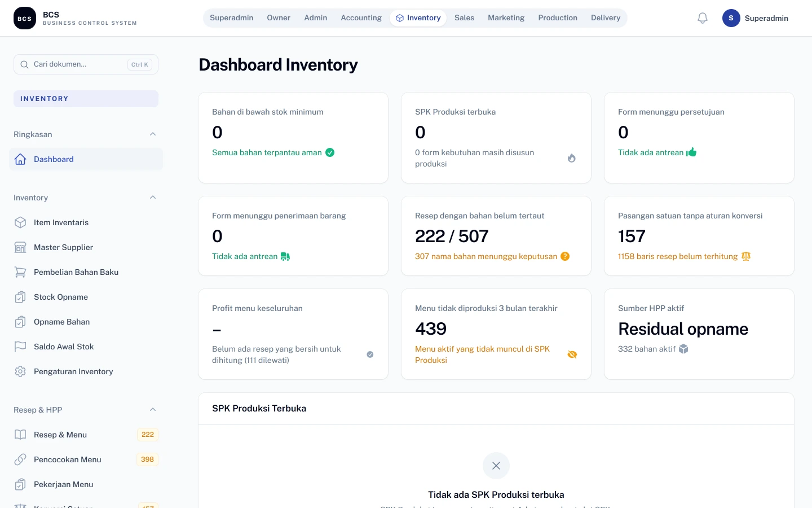Click the Pencocokan Menu link icon
The height and width of the screenshot is (508, 812).
(20, 459)
